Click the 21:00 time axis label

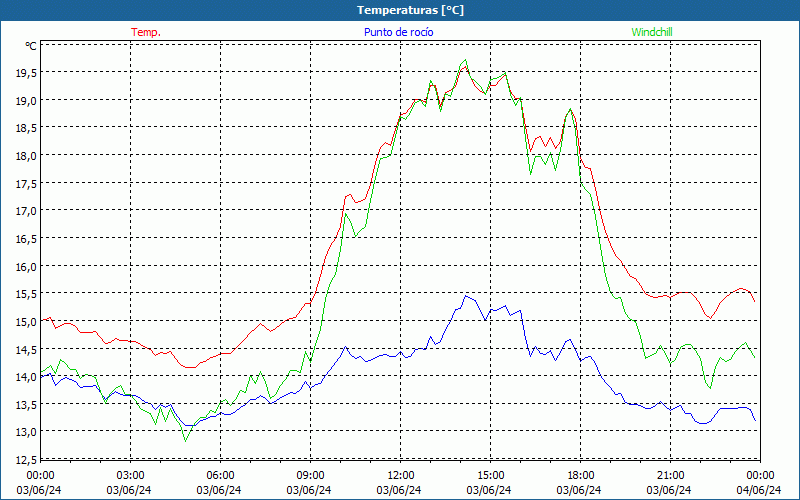tap(670, 476)
